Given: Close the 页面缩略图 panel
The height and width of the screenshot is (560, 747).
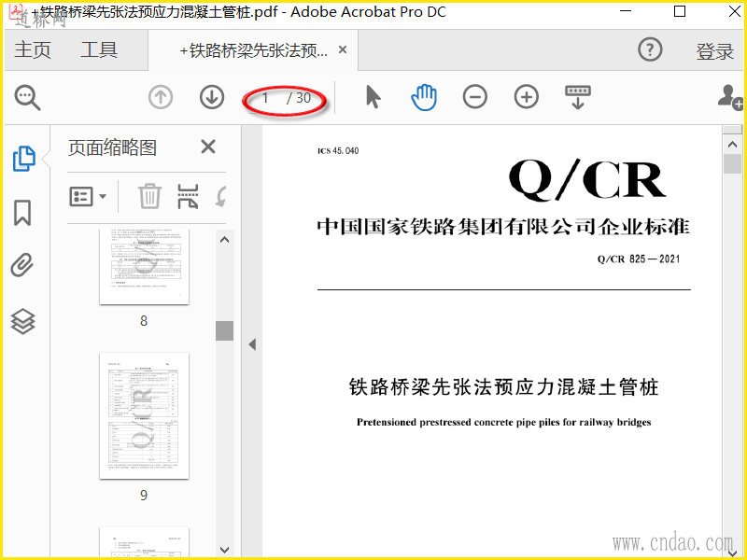Looking at the screenshot, I should pos(208,147).
